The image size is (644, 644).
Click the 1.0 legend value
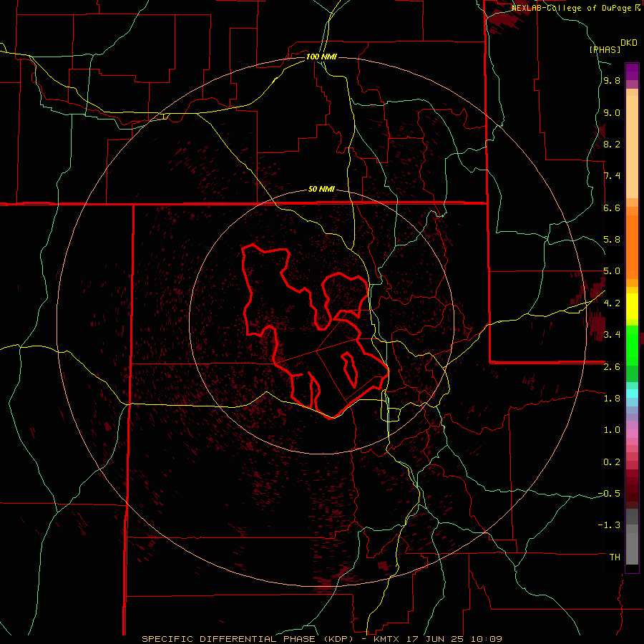click(x=612, y=430)
